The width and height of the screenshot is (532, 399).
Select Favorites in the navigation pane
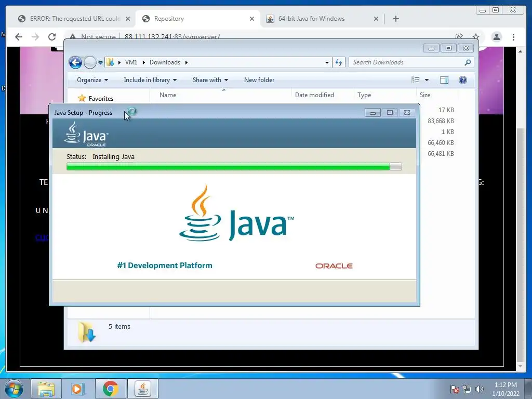[101, 98]
